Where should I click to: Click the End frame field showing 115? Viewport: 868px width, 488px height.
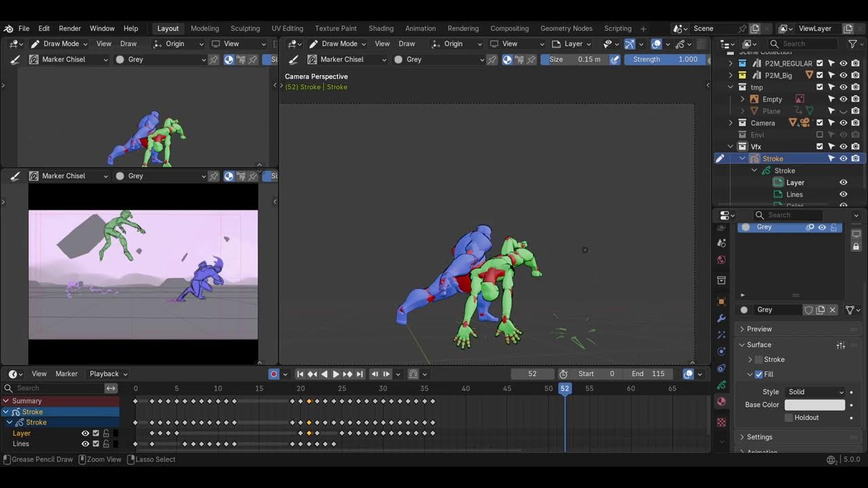[x=648, y=373]
